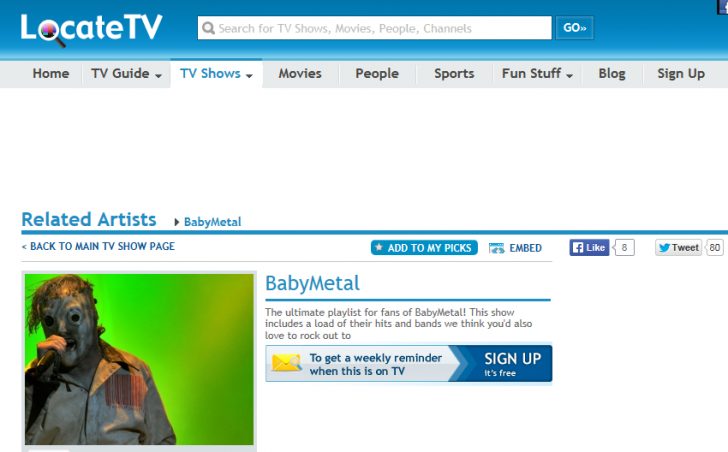Image resolution: width=728 pixels, height=452 pixels.
Task: Open the Sports section
Action: (454, 73)
